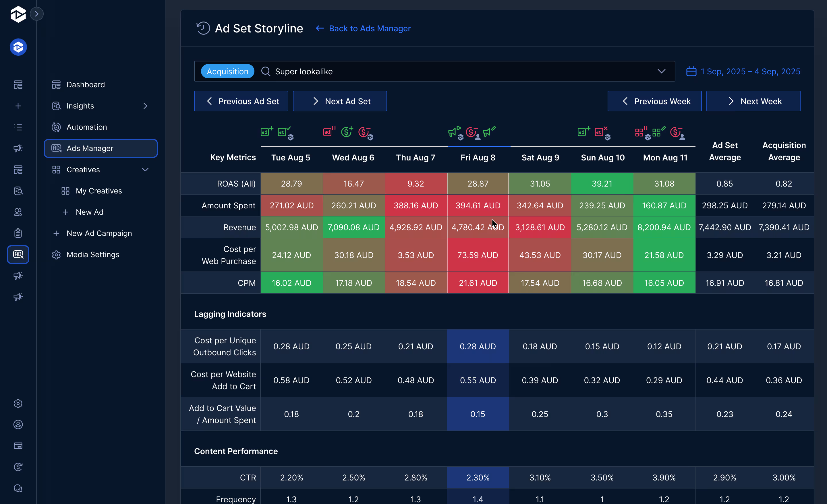Expand the Insights menu chevron
827x504 pixels.
(x=145, y=106)
